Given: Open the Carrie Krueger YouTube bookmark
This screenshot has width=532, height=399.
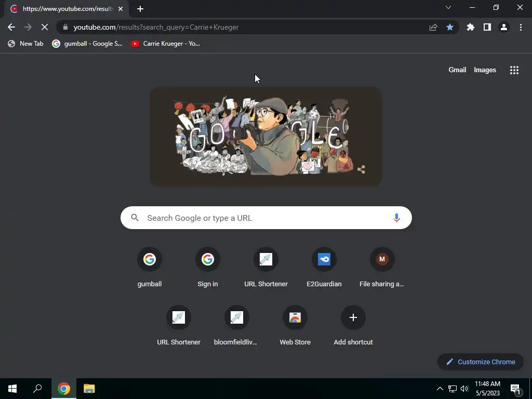Looking at the screenshot, I should pyautogui.click(x=166, y=44).
